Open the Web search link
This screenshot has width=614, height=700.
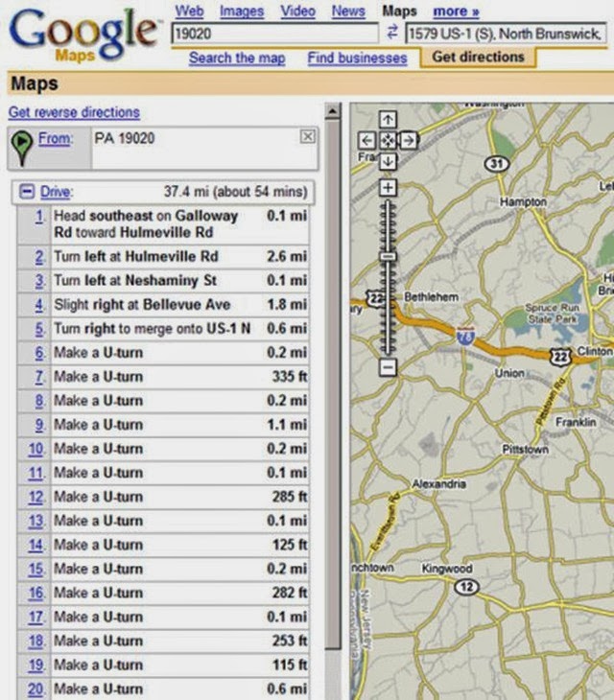[189, 12]
